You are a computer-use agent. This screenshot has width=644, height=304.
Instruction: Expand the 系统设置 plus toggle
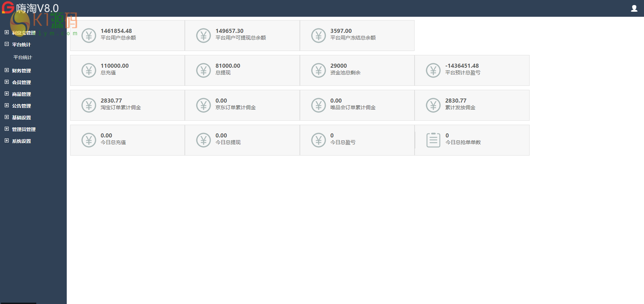click(7, 140)
